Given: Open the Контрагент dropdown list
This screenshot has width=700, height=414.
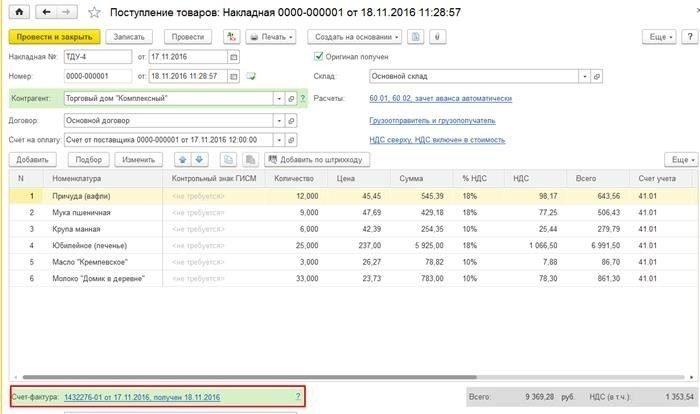Looking at the screenshot, I should [x=277, y=99].
